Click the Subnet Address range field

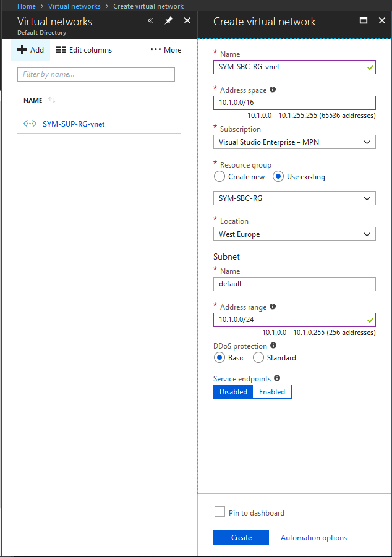tap(294, 320)
